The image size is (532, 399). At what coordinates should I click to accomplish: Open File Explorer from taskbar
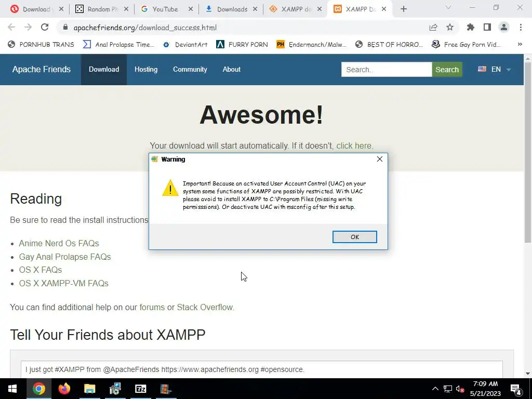pyautogui.click(x=89, y=389)
